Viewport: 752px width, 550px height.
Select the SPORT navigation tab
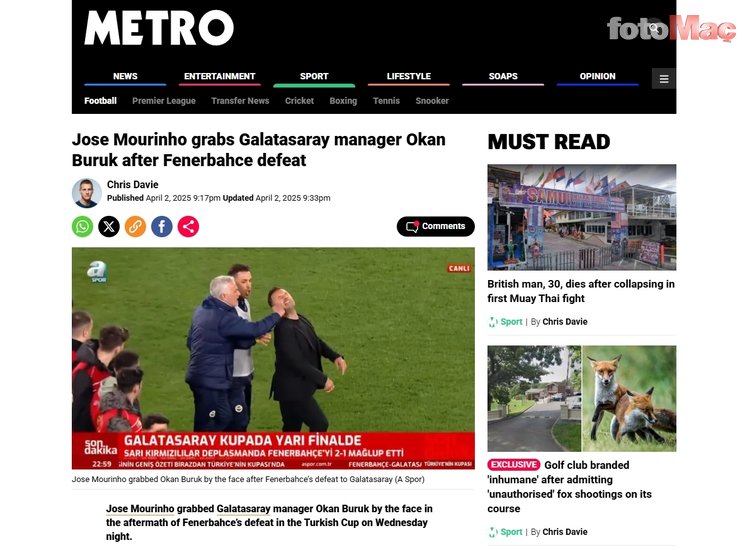[x=314, y=77]
